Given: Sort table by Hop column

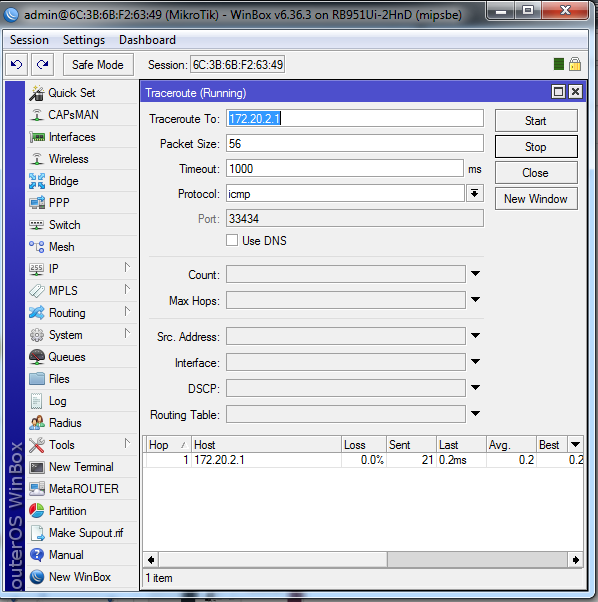Looking at the screenshot, I should [x=168, y=445].
